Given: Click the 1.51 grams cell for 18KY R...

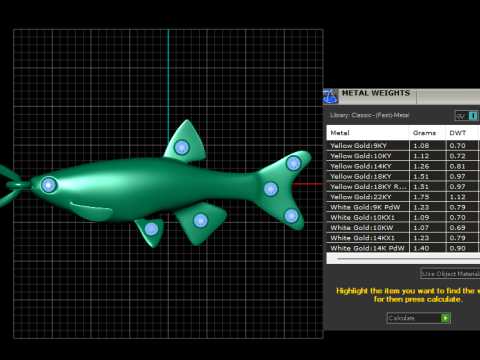Looking at the screenshot, I should pos(427,187).
